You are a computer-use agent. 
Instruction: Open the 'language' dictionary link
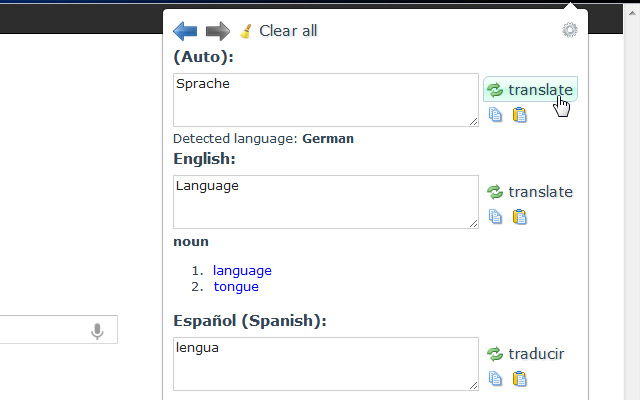[242, 270]
